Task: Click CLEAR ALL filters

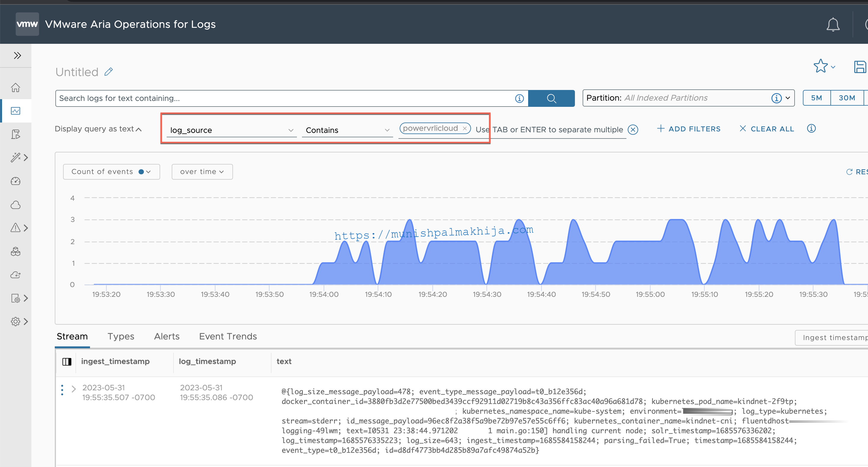Action: click(767, 129)
